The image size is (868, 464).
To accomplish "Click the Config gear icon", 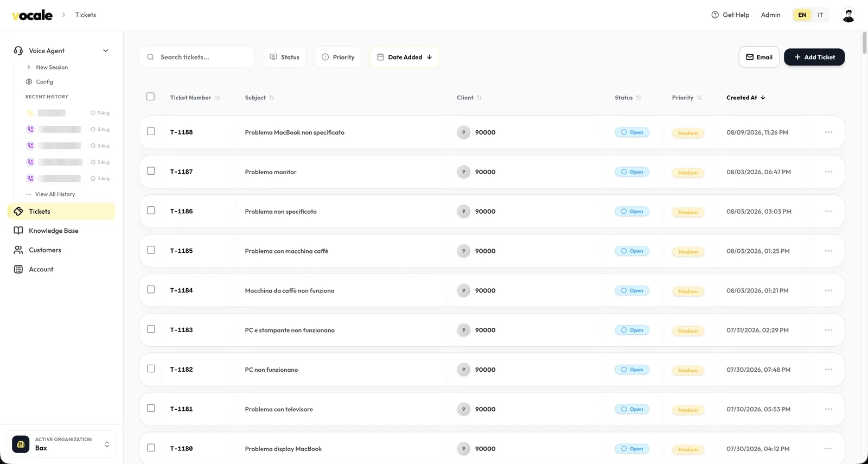I will click(29, 81).
